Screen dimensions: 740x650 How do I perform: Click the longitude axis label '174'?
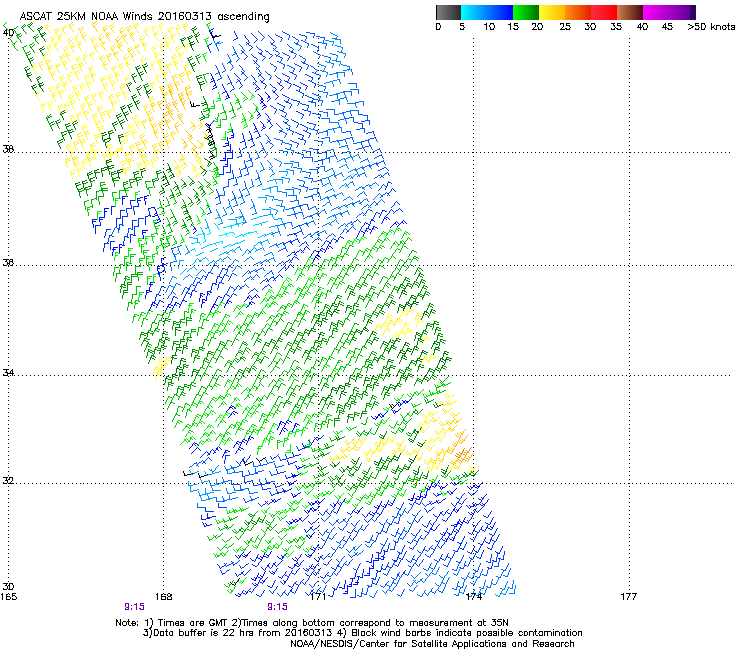[473, 597]
